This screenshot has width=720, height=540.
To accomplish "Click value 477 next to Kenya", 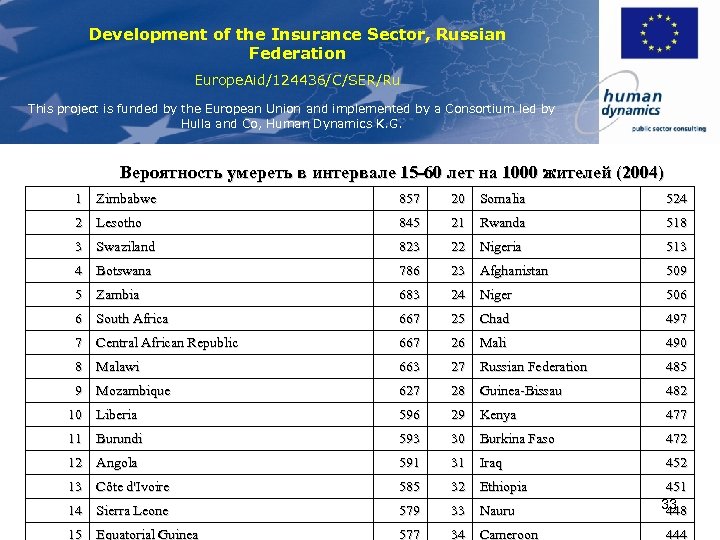I will [x=676, y=415].
